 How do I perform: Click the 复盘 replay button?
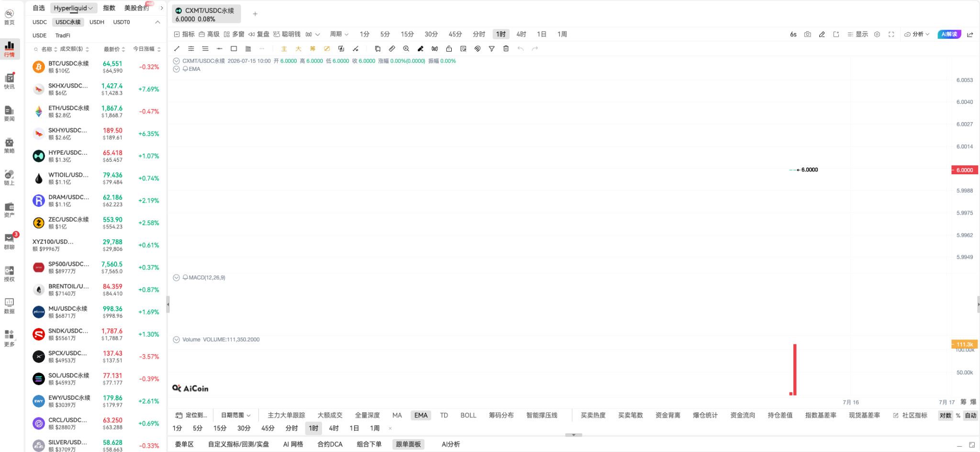click(258, 34)
